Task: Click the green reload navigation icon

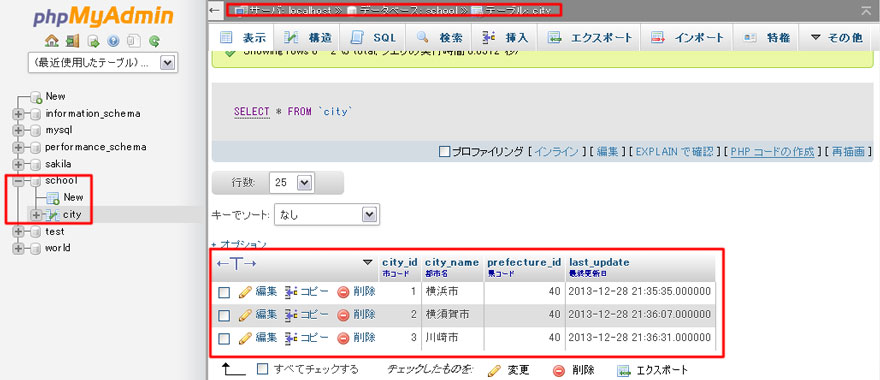Action: (x=154, y=40)
